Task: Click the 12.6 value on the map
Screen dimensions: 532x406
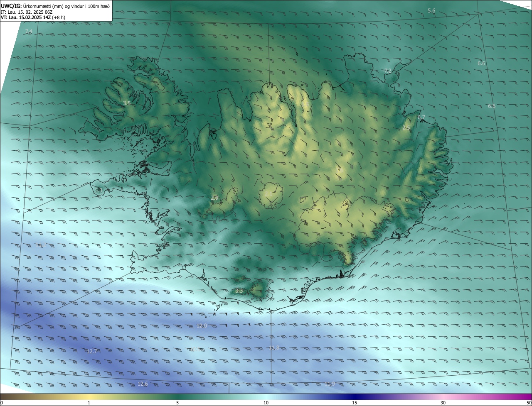Action: pyautogui.click(x=143, y=384)
